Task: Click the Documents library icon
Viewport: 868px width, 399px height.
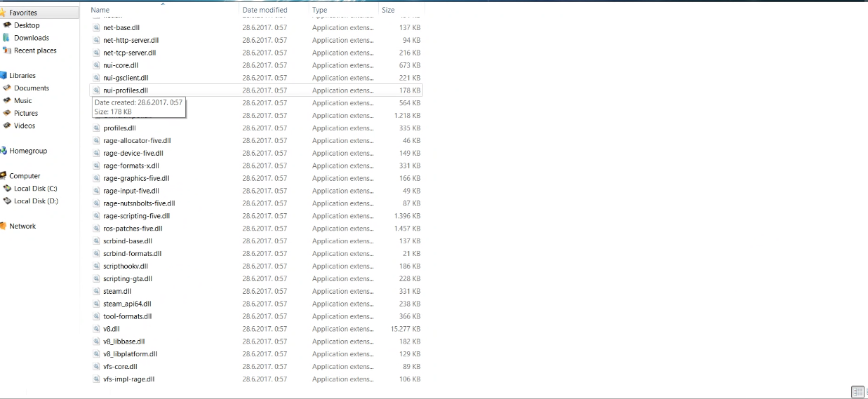Action: click(x=7, y=88)
